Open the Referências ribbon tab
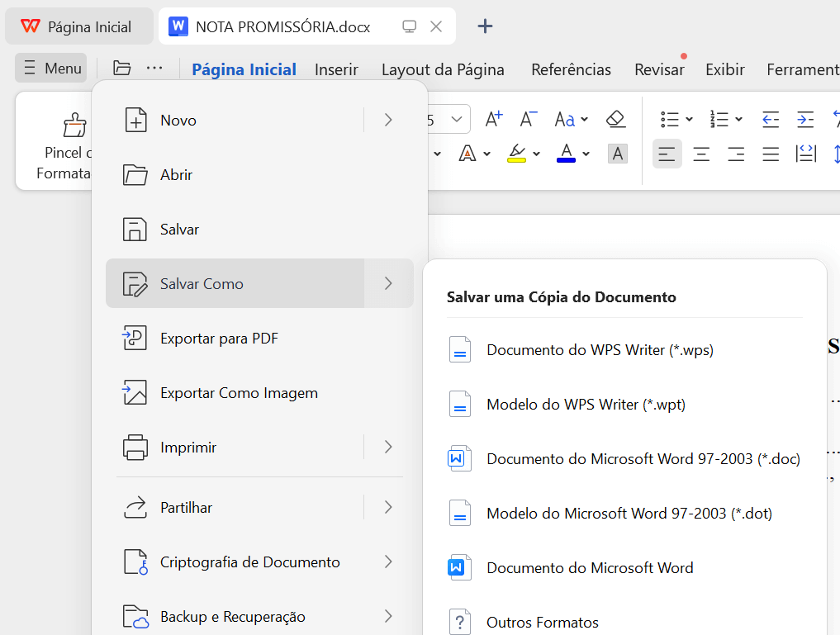This screenshot has width=840, height=635. coord(571,69)
